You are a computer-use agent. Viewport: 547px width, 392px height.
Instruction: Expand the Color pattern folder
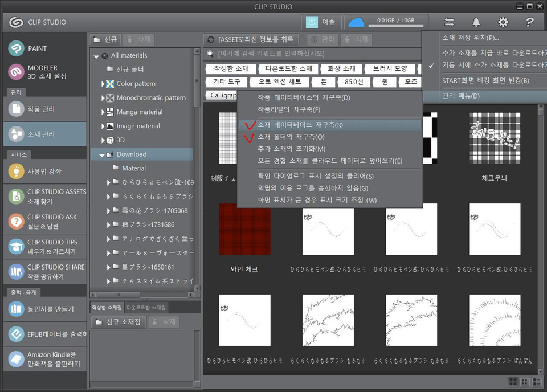103,84
